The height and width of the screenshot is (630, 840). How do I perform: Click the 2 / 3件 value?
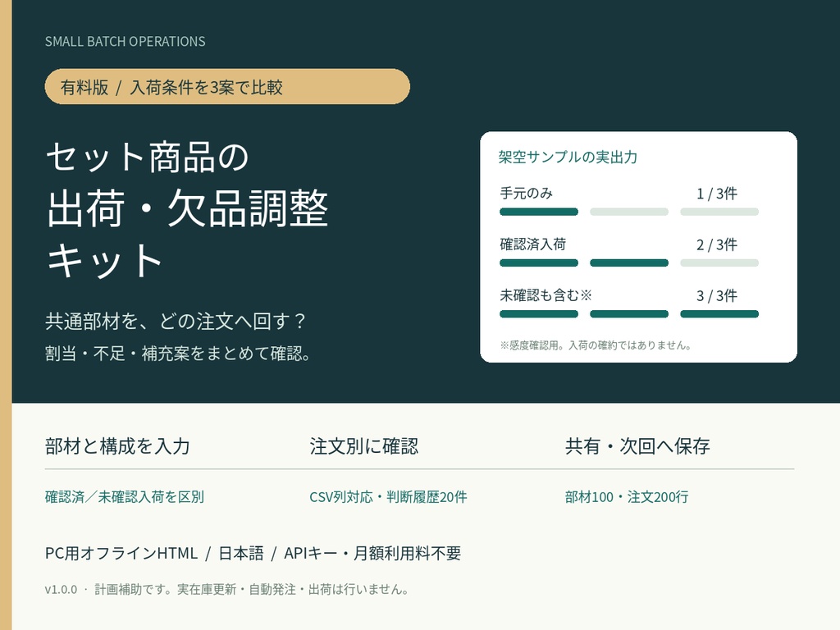click(x=717, y=244)
